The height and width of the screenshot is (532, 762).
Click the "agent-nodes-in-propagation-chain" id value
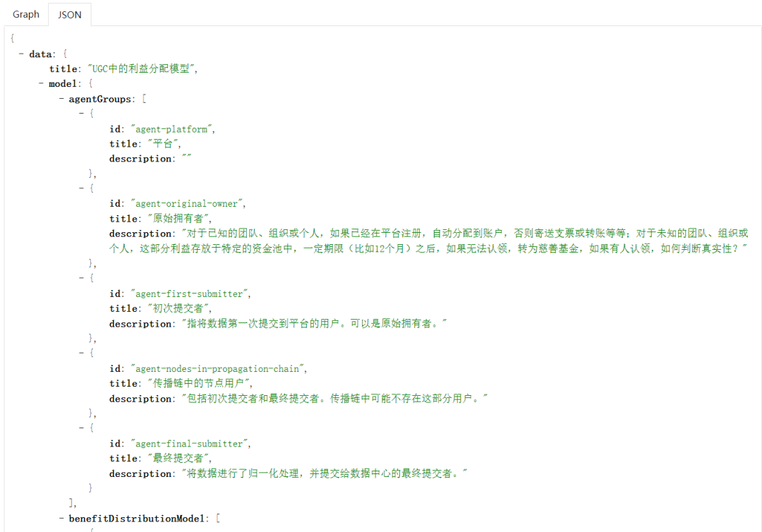click(219, 368)
